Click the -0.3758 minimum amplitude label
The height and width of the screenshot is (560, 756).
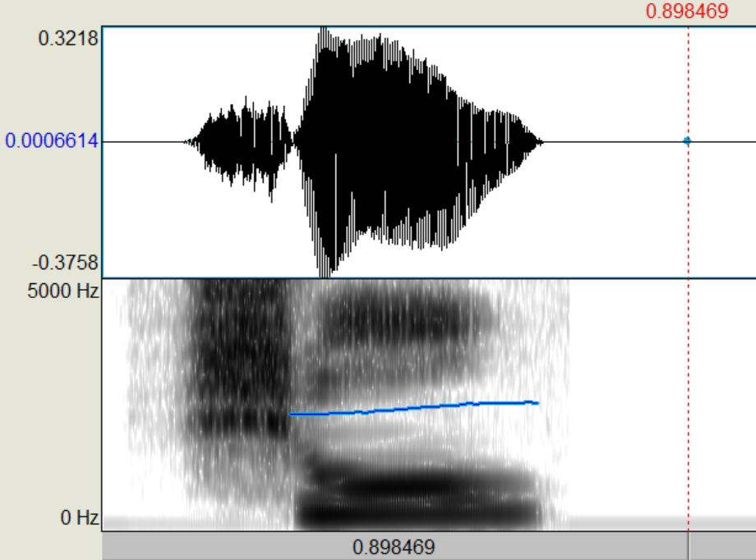[x=66, y=263]
